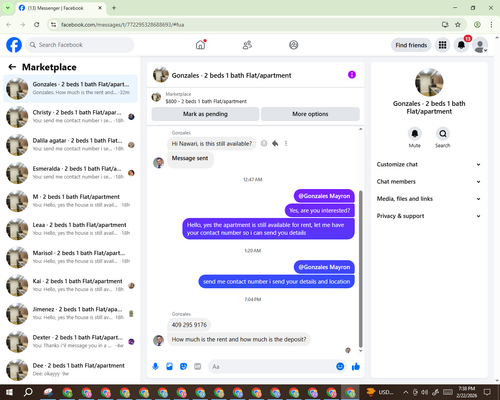500x400 pixels.
Task: Click Mark as pending button
Action: click(x=205, y=114)
